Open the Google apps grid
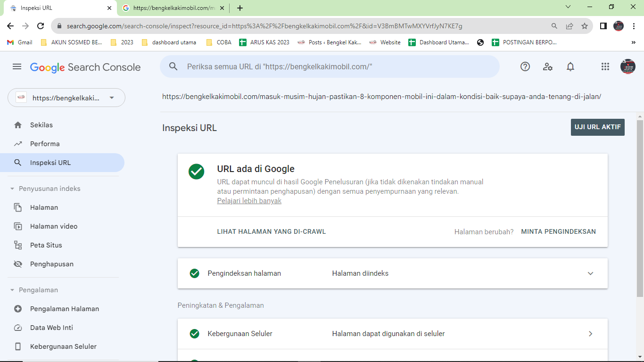The image size is (644, 362). (x=605, y=66)
